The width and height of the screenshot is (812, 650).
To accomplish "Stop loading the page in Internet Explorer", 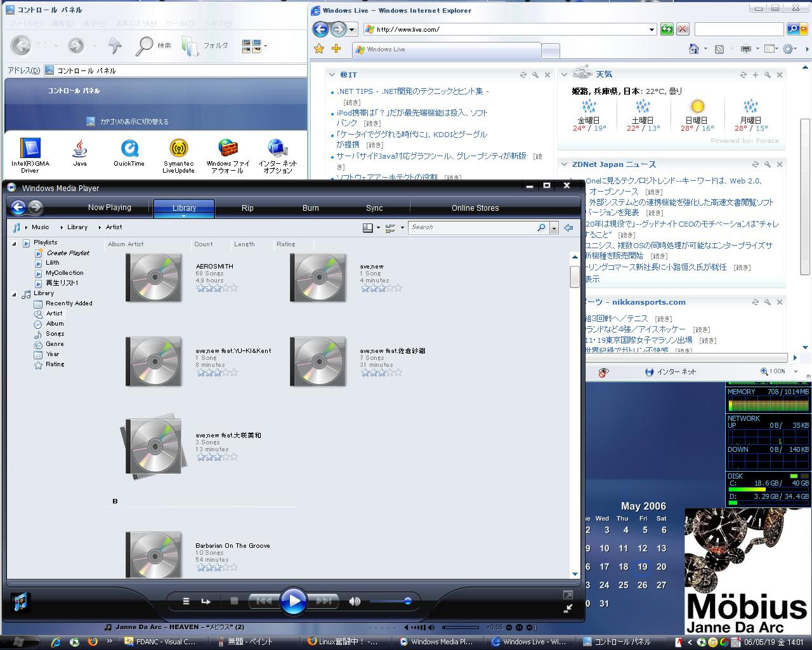I will (x=683, y=29).
